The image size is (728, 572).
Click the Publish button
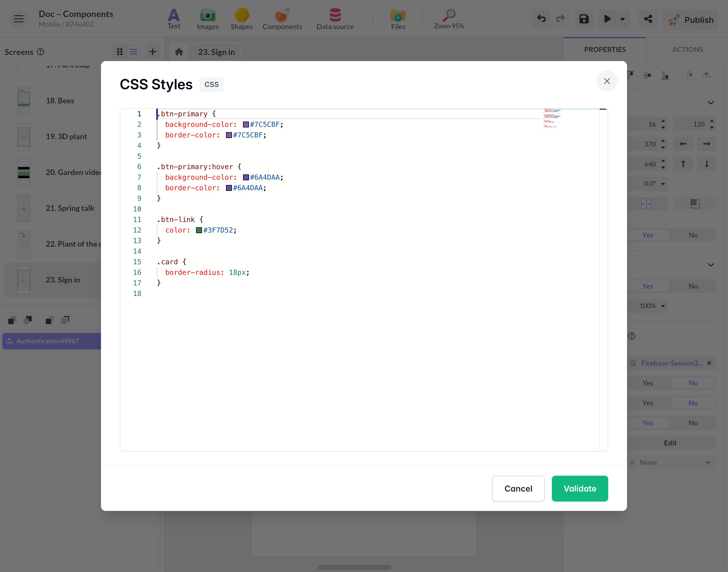pos(690,20)
